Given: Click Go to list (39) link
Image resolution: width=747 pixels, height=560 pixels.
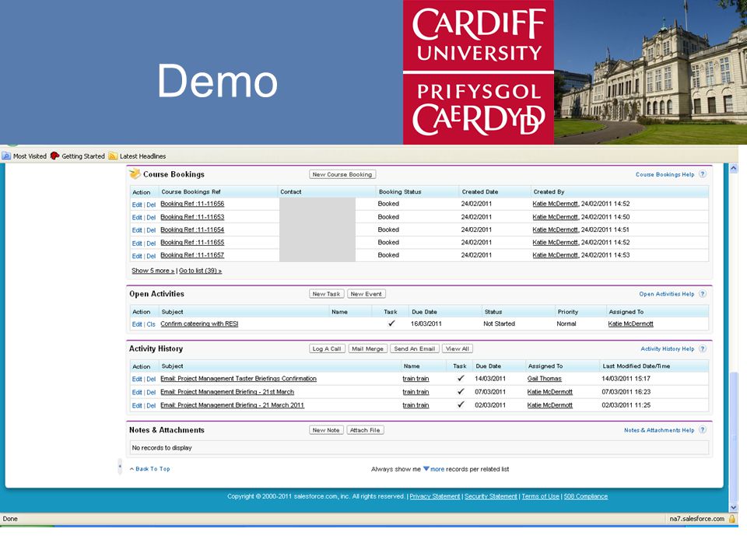Looking at the screenshot, I should click(200, 271).
